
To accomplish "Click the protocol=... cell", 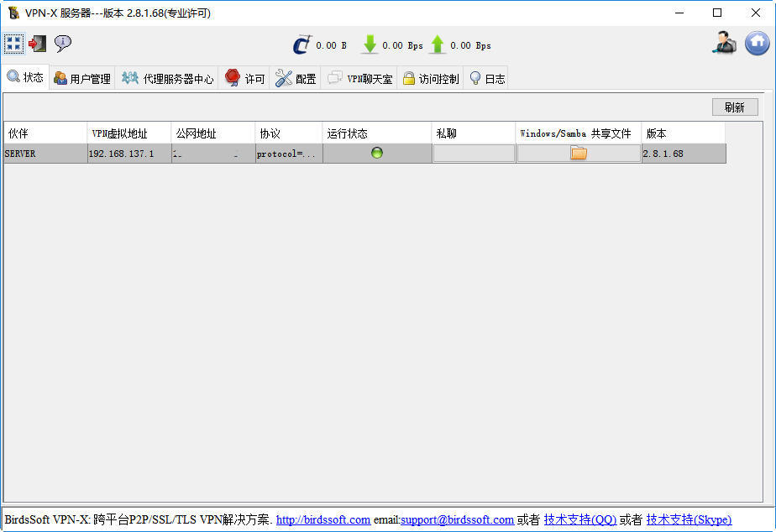I will point(289,154).
